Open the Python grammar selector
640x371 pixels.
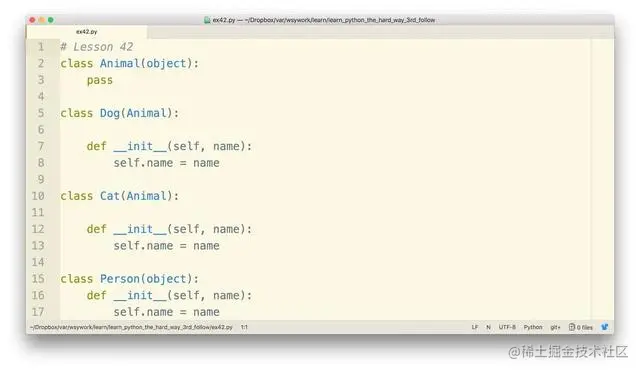coord(533,327)
